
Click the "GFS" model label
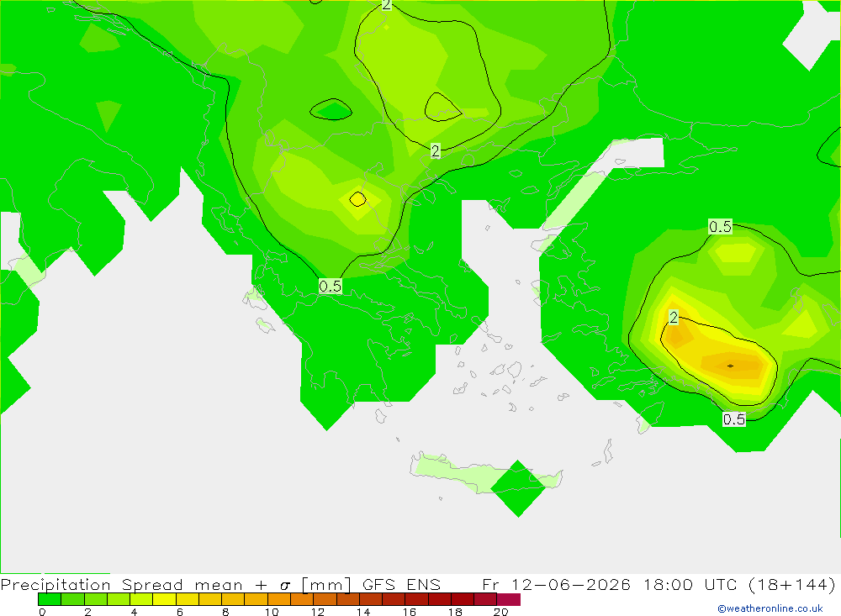pyautogui.click(x=378, y=584)
